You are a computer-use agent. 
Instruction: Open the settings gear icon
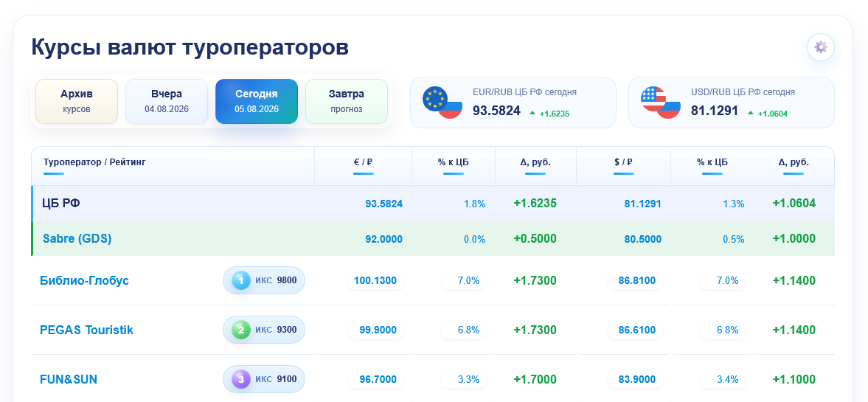(820, 47)
